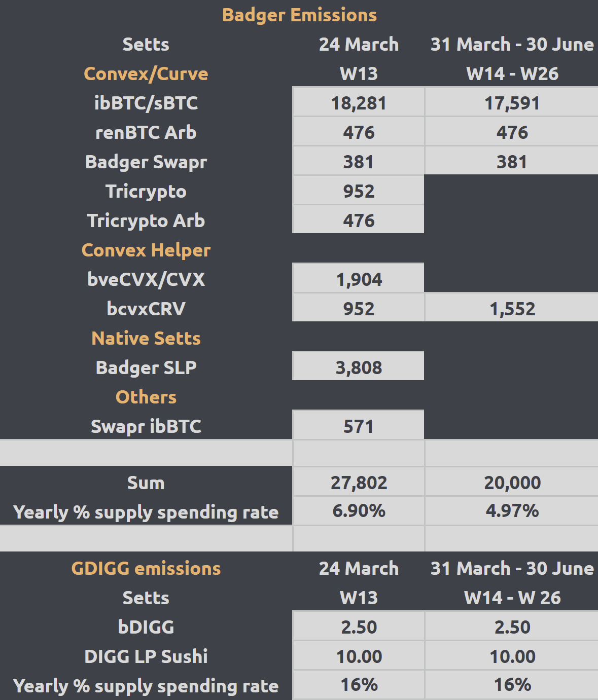This screenshot has width=598, height=700.
Task: Click the W14 - W26 Sum cell showing 20,000
Action: point(512,483)
